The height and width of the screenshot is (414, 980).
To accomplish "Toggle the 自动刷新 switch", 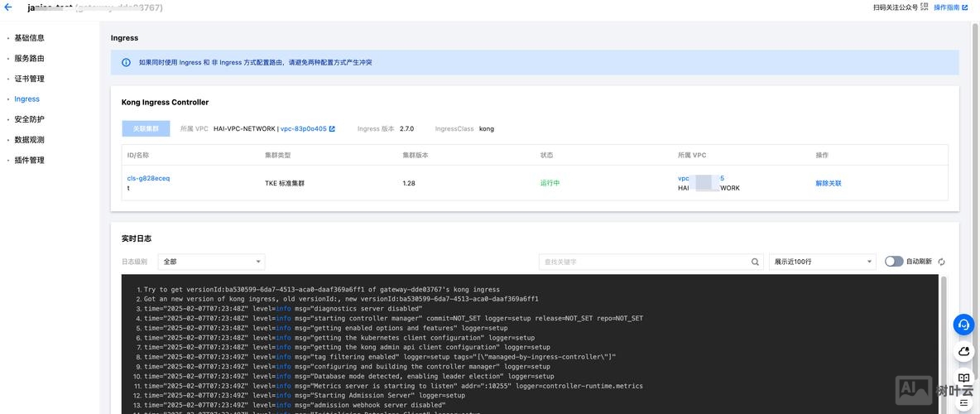I will (894, 262).
